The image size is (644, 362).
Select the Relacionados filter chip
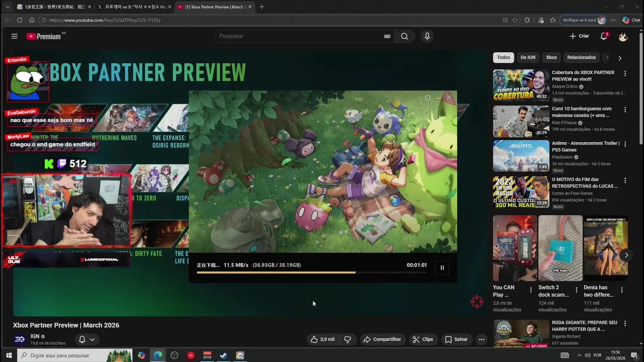pyautogui.click(x=581, y=57)
